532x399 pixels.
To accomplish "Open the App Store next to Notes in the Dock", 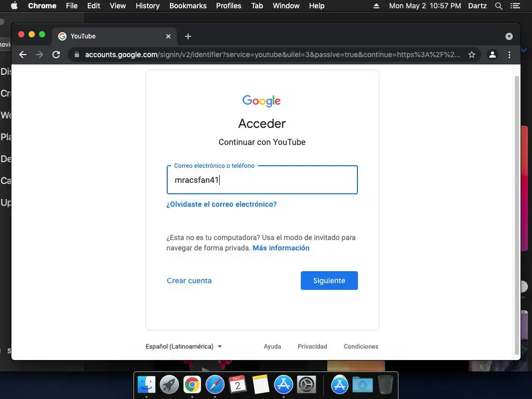I will tap(283, 384).
